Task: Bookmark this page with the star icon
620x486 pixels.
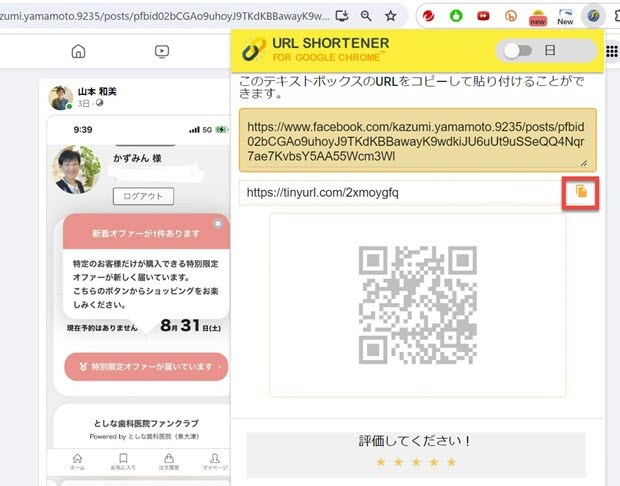Action: (391, 16)
